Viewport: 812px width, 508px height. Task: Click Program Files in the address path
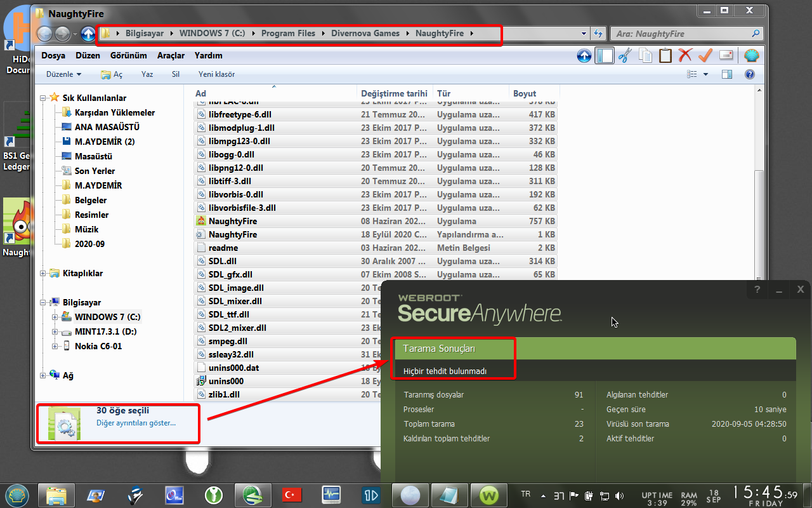288,34
